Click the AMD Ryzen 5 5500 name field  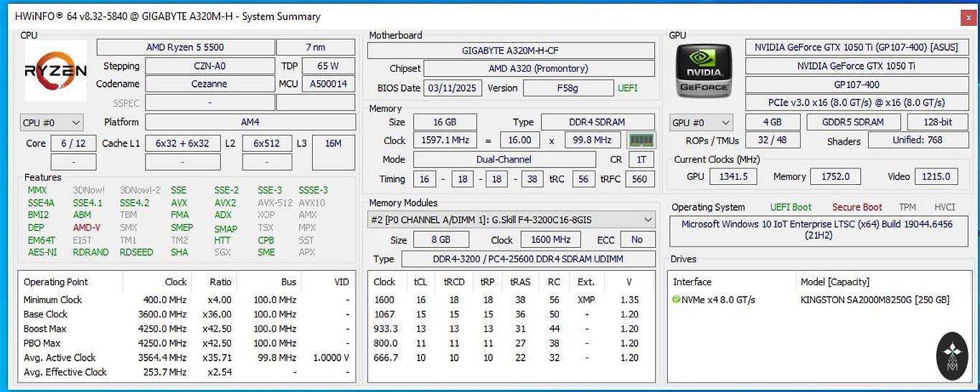click(x=185, y=47)
